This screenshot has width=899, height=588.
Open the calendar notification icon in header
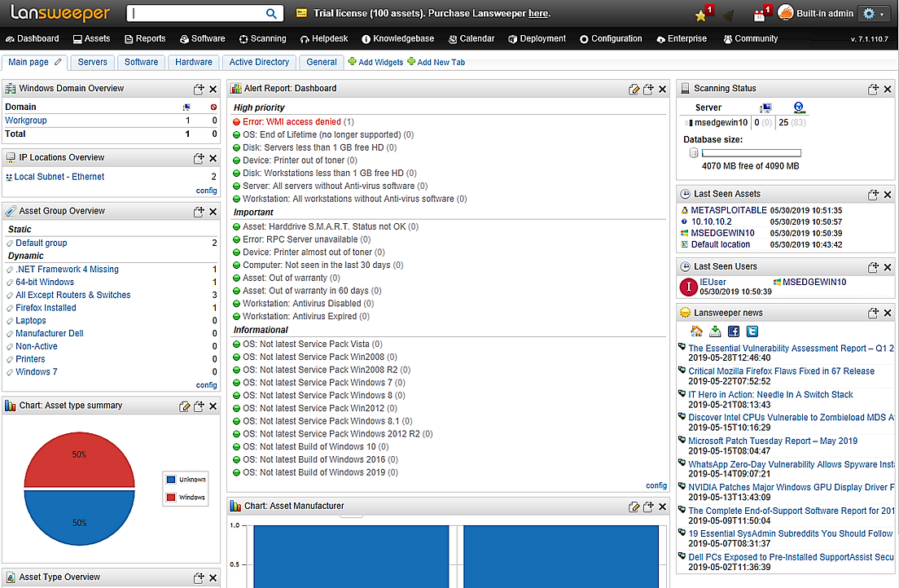pos(761,15)
